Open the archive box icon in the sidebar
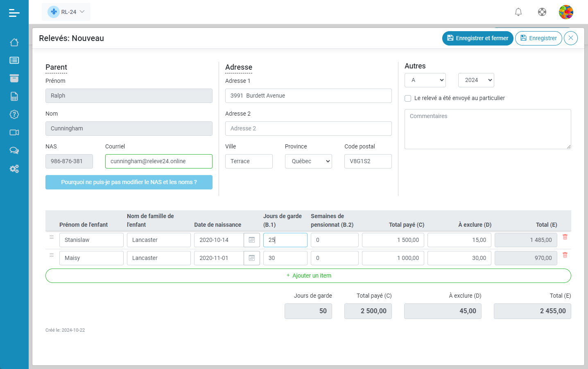The image size is (588, 369). 14,78
